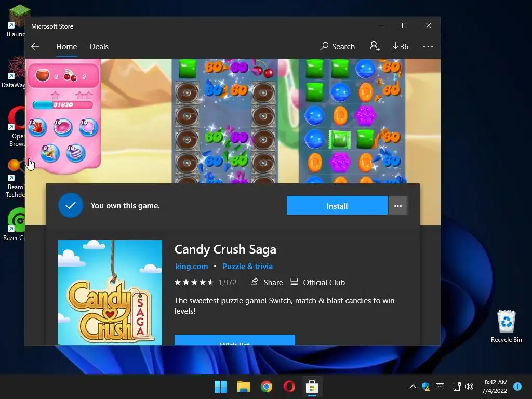The image size is (532, 399).
Task: Open the Store Search
Action: click(337, 46)
